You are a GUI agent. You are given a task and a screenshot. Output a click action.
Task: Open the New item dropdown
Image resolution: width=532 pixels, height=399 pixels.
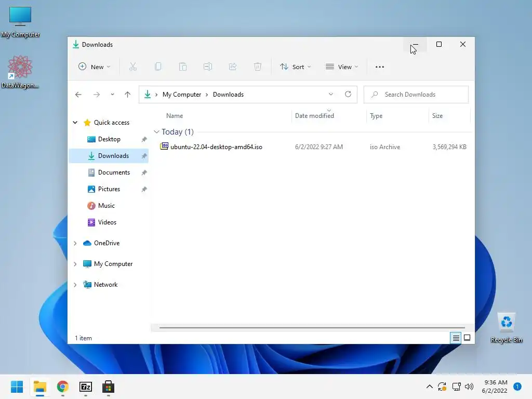click(95, 67)
